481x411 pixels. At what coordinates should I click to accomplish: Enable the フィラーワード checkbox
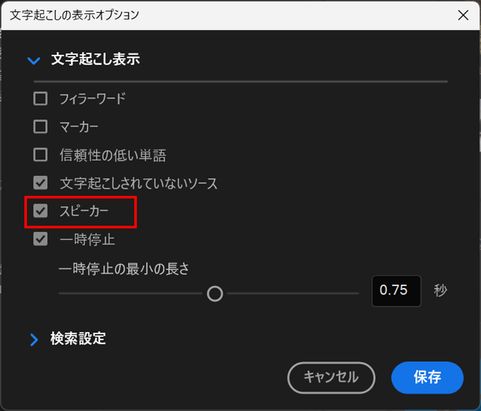tap(40, 99)
